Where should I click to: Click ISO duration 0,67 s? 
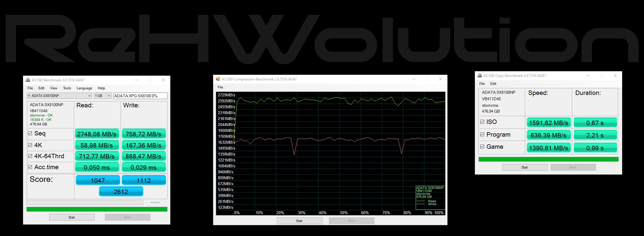coord(595,123)
